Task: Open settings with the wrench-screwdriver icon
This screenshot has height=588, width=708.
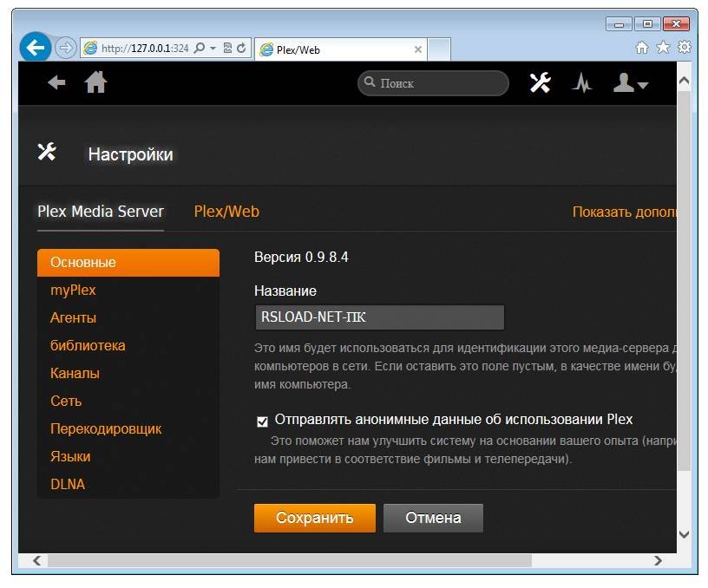Action: (540, 82)
